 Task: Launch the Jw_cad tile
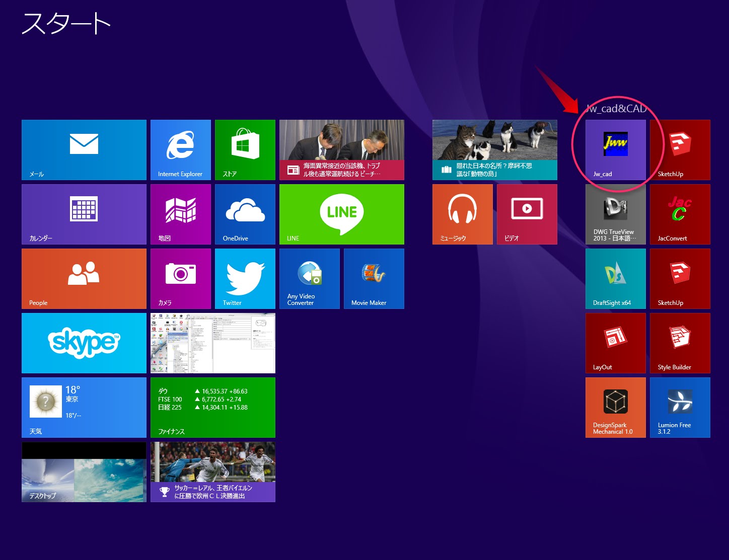(616, 150)
